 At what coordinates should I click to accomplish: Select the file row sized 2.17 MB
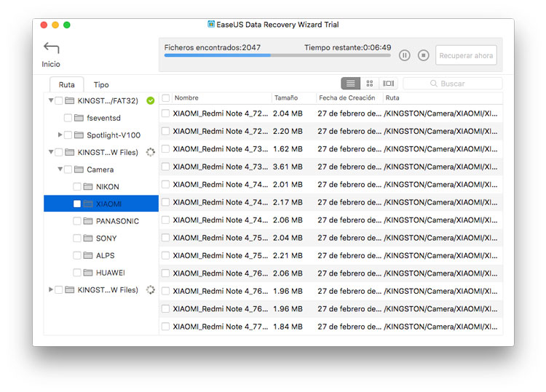(x=331, y=202)
